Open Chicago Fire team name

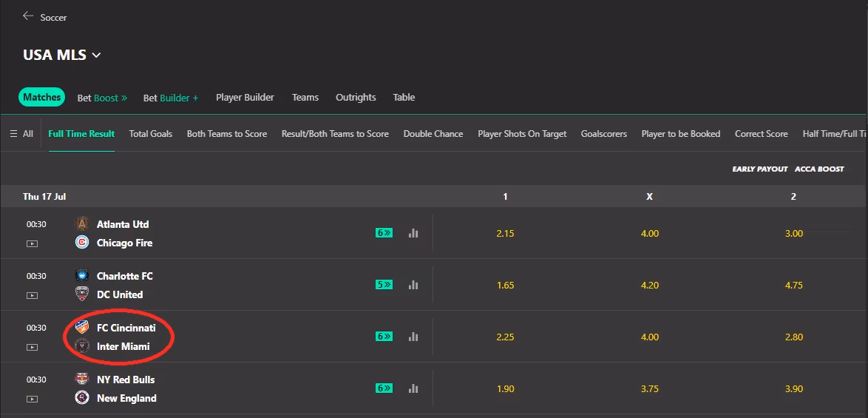124,243
